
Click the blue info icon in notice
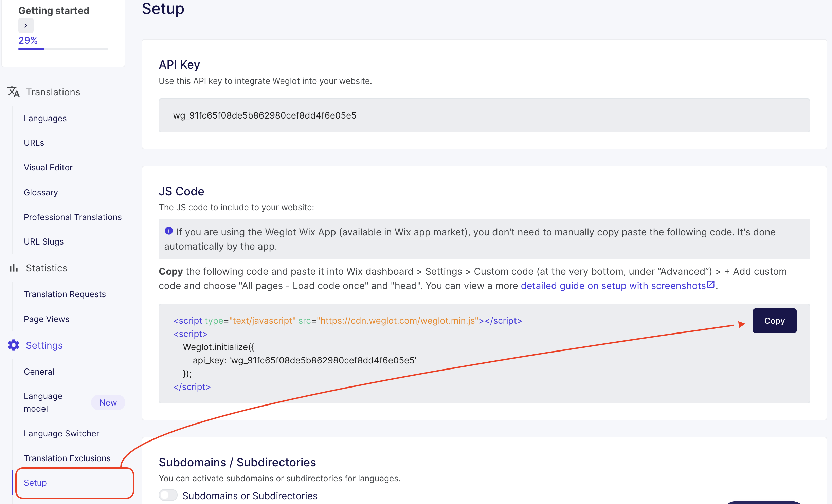tap(169, 231)
